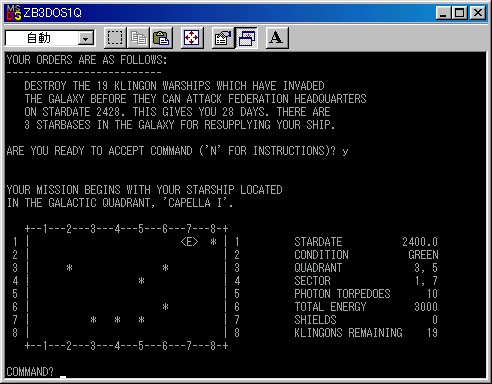This screenshot has width=492, height=384.
Task: Close the ZB3DOS1Q DOS window
Action: click(478, 13)
